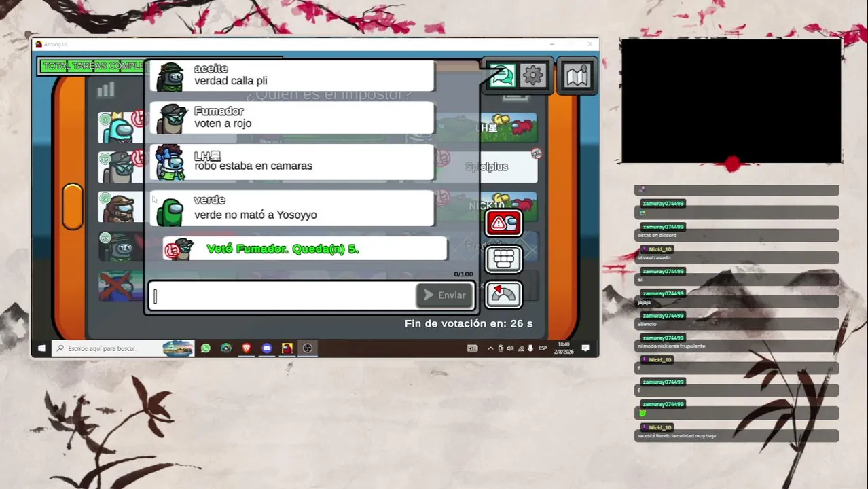The width and height of the screenshot is (868, 489).
Task: Click the 0/100 character counter
Action: point(463,274)
